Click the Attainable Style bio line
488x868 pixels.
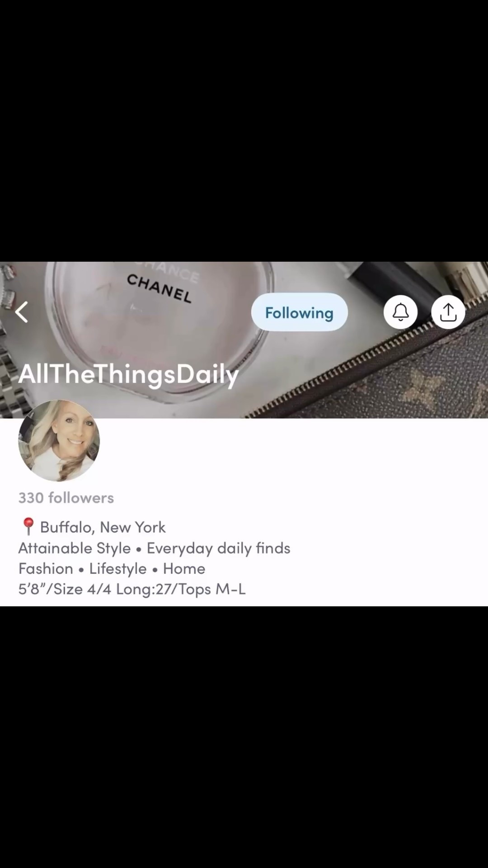pos(154,548)
